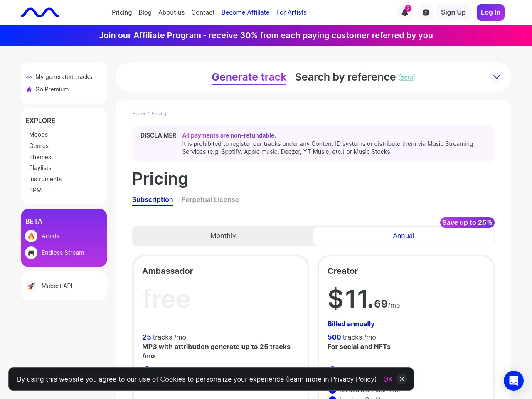
Task: Click the Sign Up button
Action: pos(453,12)
